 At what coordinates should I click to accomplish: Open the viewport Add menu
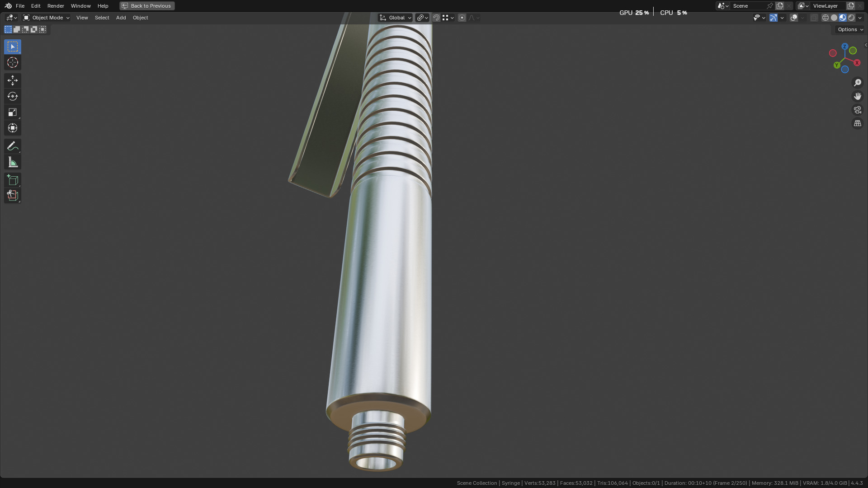pyautogui.click(x=121, y=18)
